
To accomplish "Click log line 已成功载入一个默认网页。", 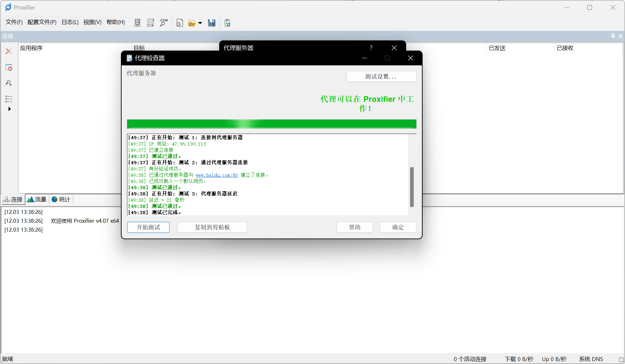I will (x=167, y=181).
